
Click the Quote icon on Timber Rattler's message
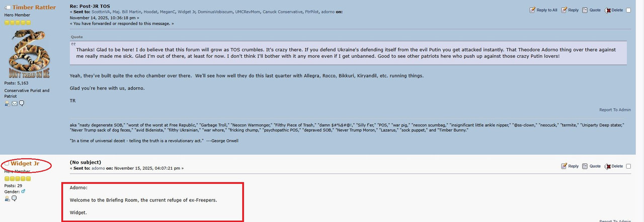(585, 10)
